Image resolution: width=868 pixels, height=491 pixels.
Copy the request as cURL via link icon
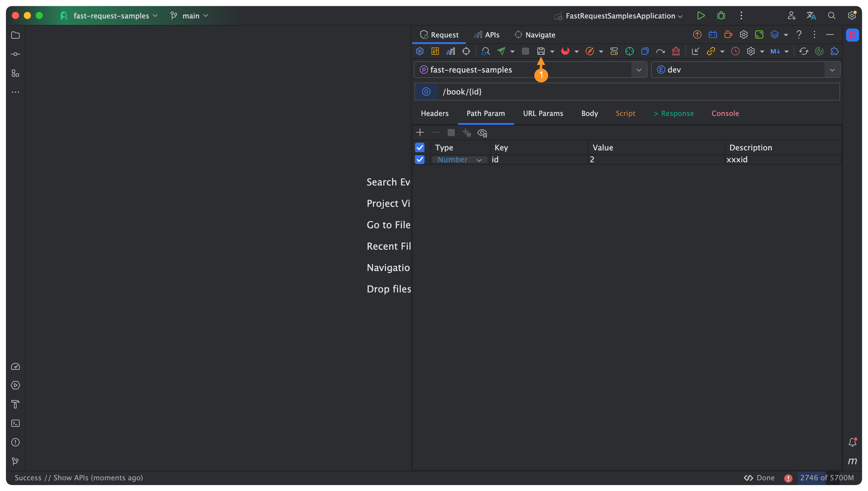(711, 51)
